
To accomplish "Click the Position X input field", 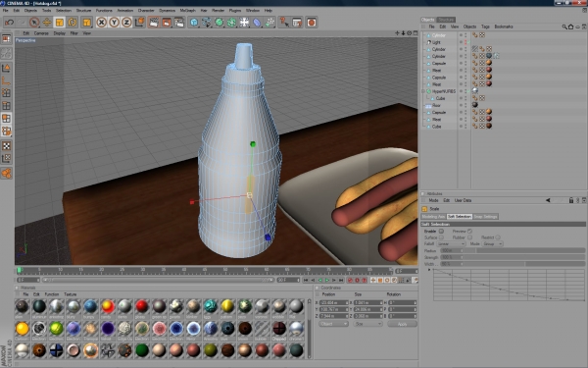I will (x=334, y=302).
